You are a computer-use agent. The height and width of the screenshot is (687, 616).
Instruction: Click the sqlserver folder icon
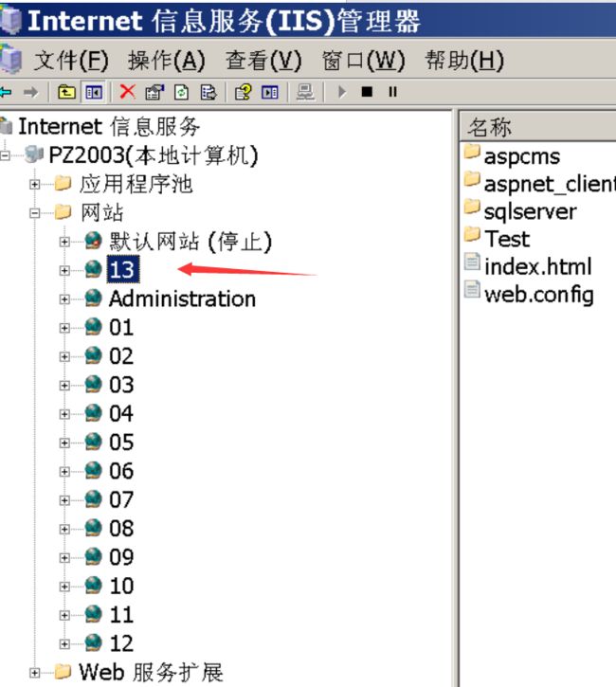472,208
